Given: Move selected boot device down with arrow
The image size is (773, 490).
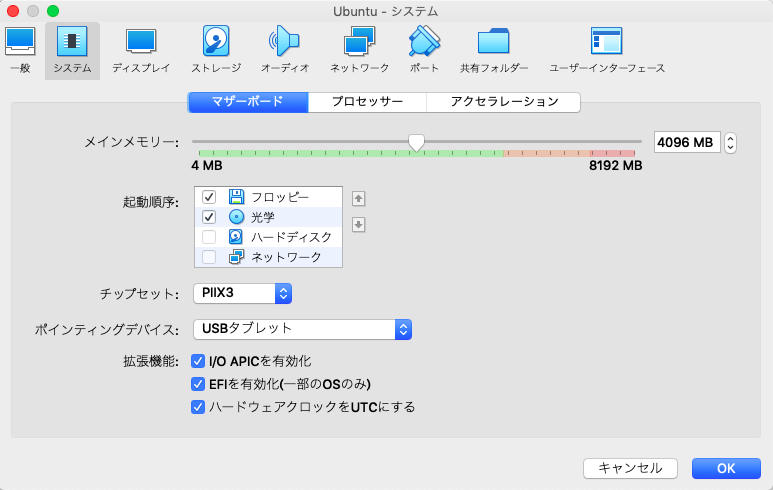Looking at the screenshot, I should point(358,225).
